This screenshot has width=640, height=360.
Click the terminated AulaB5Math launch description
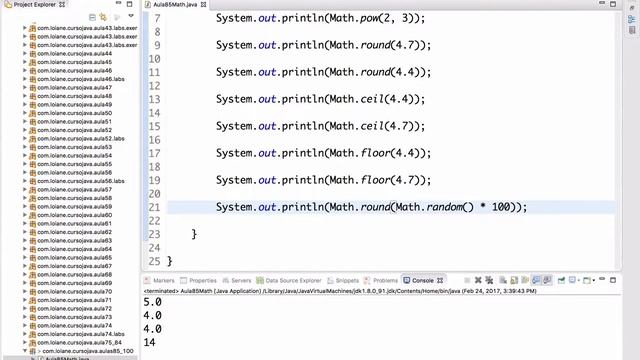(x=340, y=291)
